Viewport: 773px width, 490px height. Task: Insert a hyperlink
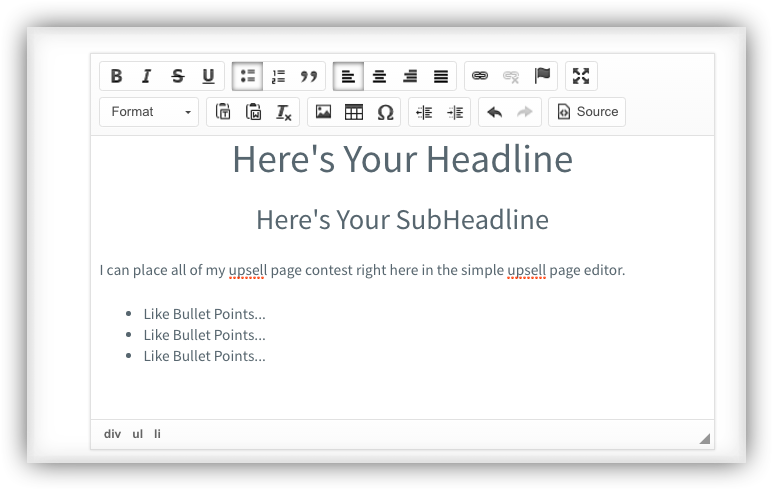(x=480, y=76)
